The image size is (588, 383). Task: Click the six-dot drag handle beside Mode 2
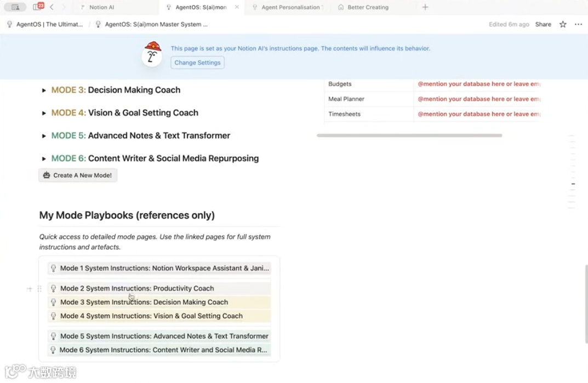(39, 289)
